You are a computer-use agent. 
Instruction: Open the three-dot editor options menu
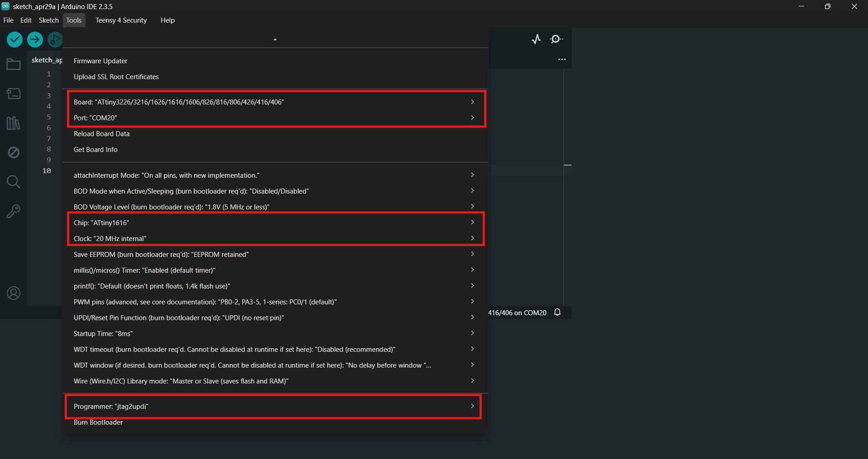(562, 59)
